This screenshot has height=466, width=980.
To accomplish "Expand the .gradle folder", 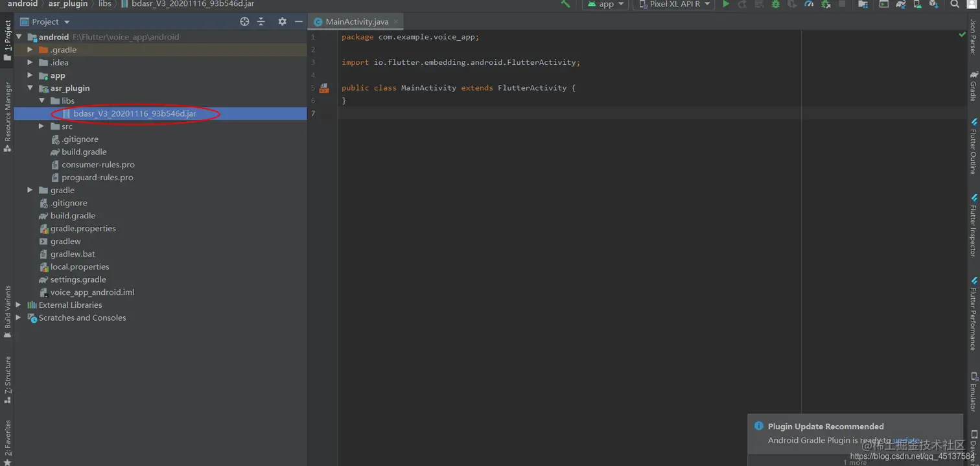I will pos(30,49).
